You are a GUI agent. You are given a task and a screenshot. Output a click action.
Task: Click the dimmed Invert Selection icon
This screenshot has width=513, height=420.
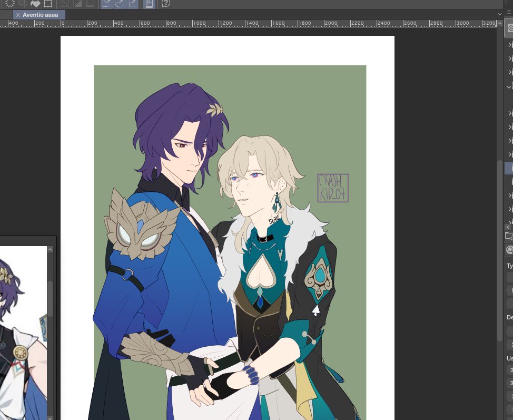(77, 4)
